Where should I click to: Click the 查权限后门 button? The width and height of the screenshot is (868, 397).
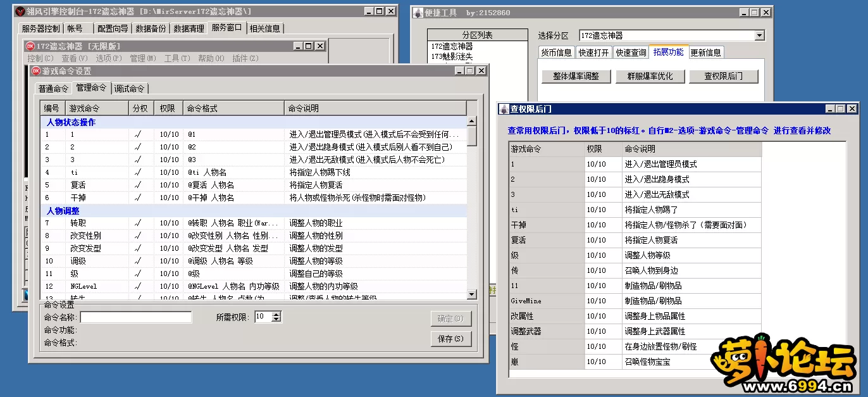(723, 76)
